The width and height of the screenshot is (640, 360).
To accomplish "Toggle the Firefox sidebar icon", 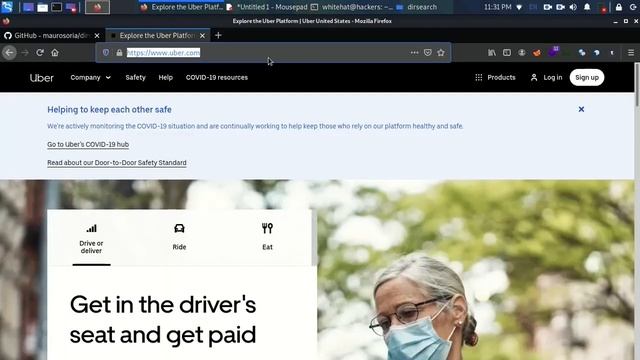I will click(507, 53).
